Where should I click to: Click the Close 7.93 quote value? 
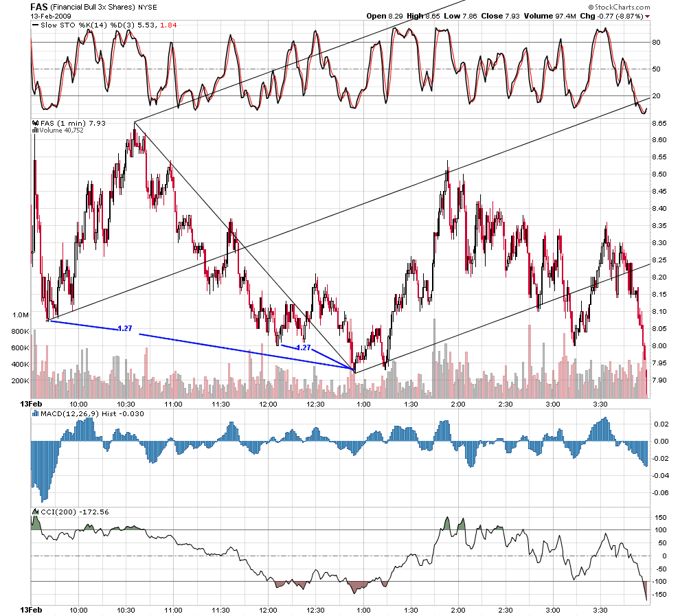point(501,16)
